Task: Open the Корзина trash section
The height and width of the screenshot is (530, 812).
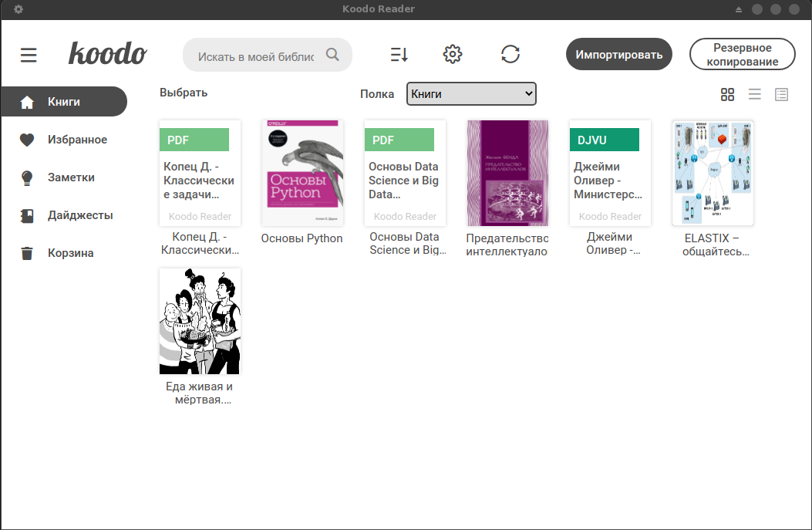Action: tap(70, 252)
